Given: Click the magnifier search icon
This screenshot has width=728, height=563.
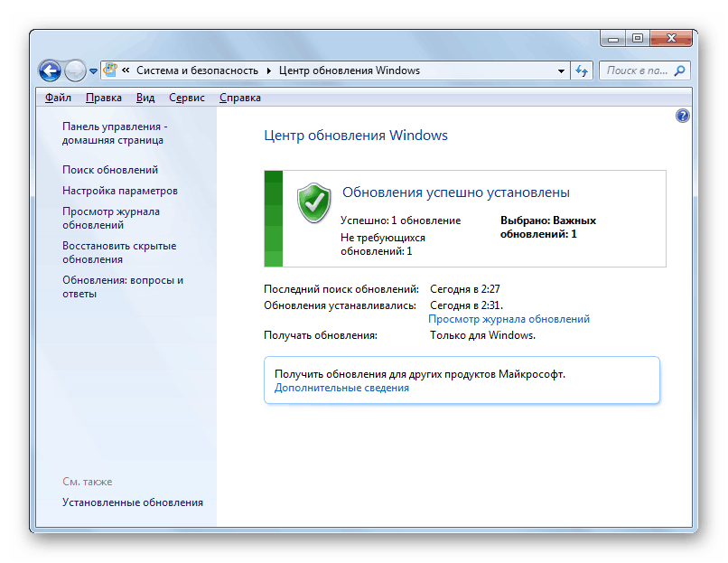Looking at the screenshot, I should click(x=680, y=70).
